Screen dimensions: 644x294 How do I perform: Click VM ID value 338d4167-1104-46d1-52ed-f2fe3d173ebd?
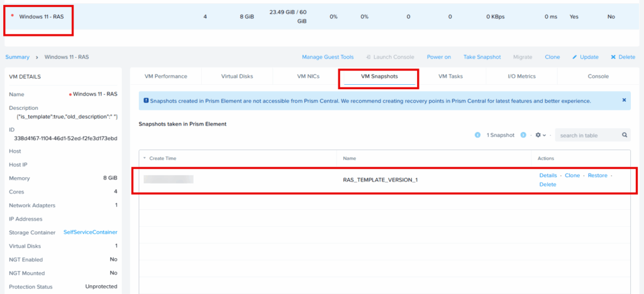(x=65, y=138)
